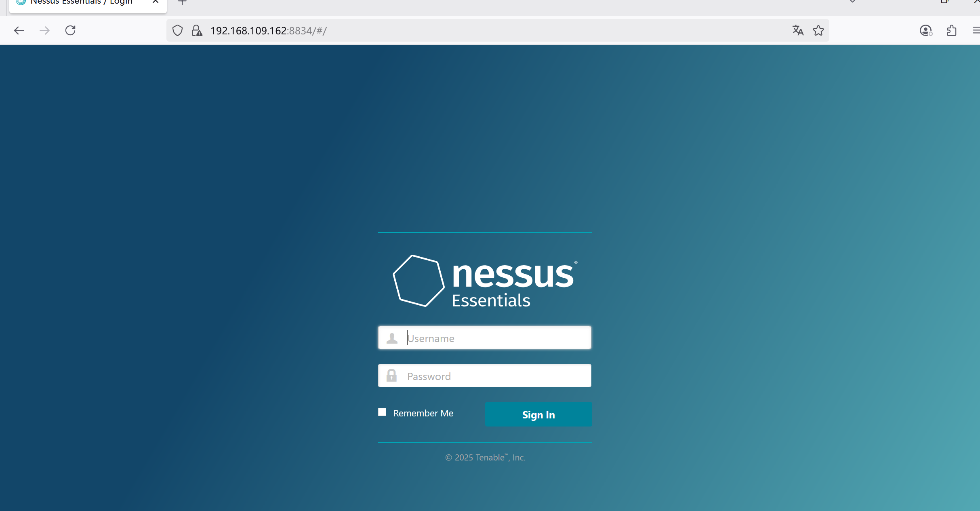Open the tracking protection shield icon

(178, 31)
